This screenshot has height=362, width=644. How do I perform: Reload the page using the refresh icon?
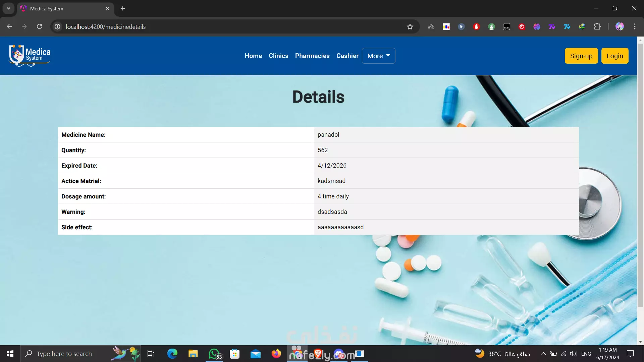pyautogui.click(x=39, y=26)
